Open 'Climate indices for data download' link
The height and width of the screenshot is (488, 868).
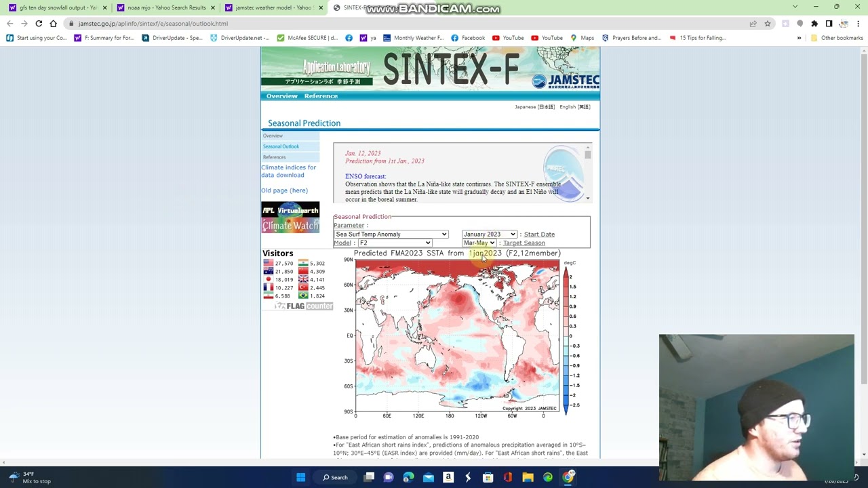coord(289,171)
